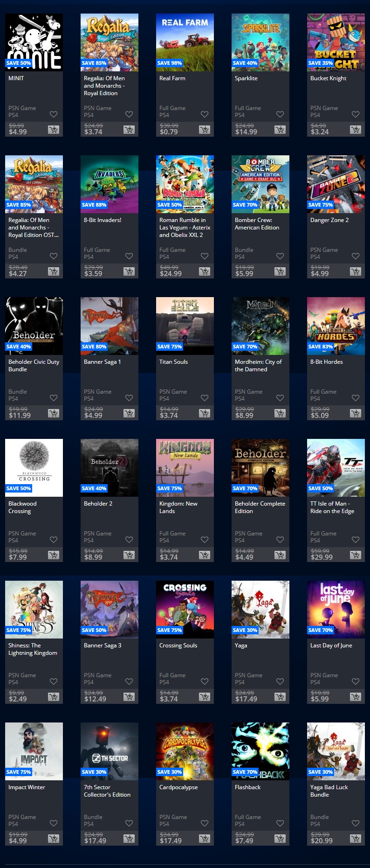The width and height of the screenshot is (370, 868).
Task: Add Beholder 2 to cart
Action: (129, 555)
